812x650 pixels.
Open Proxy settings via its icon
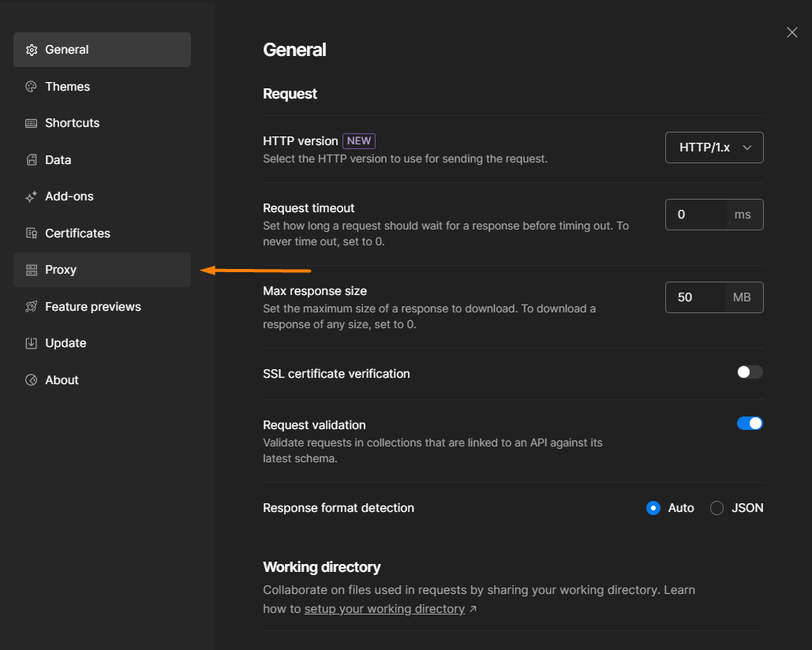click(32, 269)
